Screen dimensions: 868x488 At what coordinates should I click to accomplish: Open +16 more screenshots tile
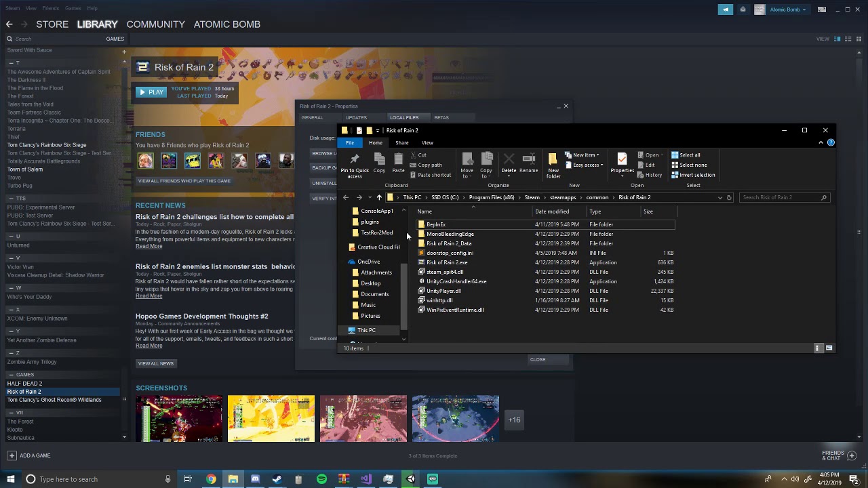[514, 420]
